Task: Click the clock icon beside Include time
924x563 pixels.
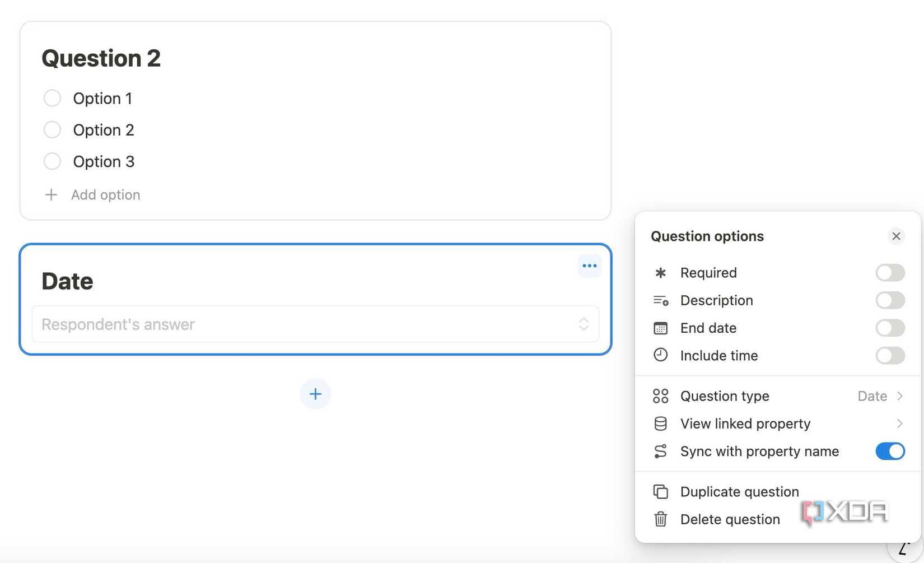Action: tap(661, 355)
